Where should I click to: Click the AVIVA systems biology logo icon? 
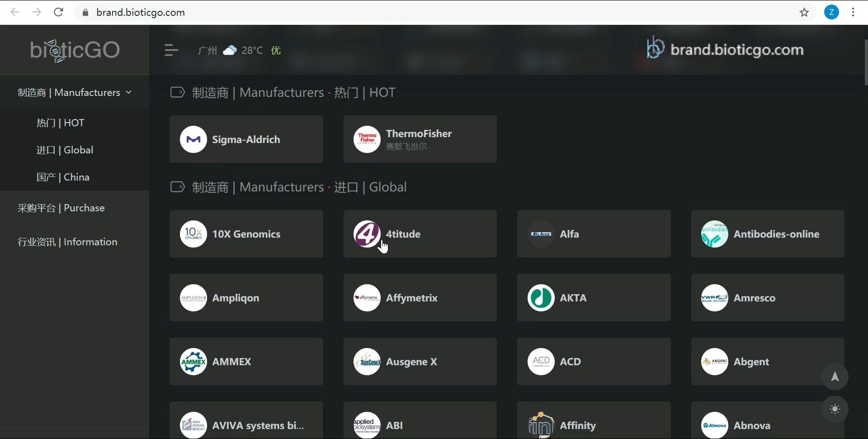[193, 425]
